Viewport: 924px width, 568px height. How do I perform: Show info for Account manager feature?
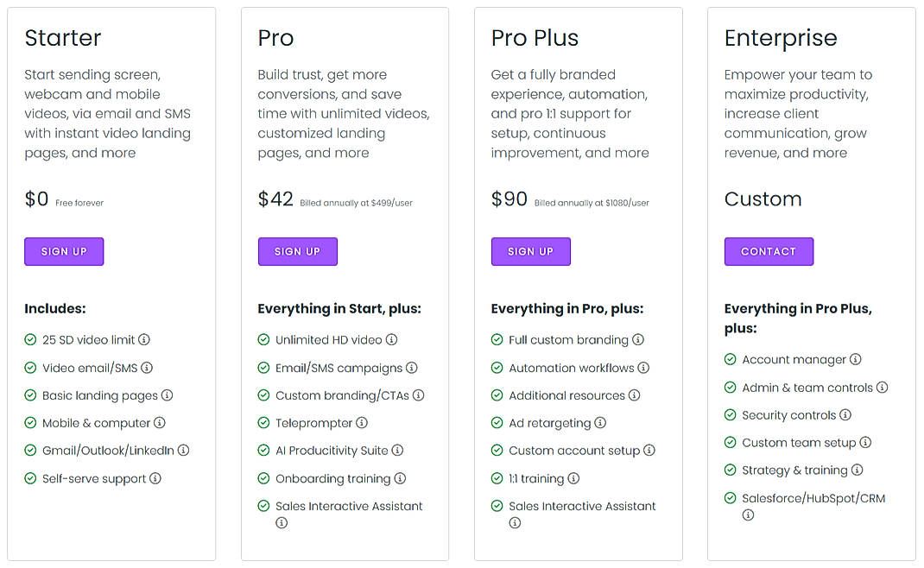(856, 359)
